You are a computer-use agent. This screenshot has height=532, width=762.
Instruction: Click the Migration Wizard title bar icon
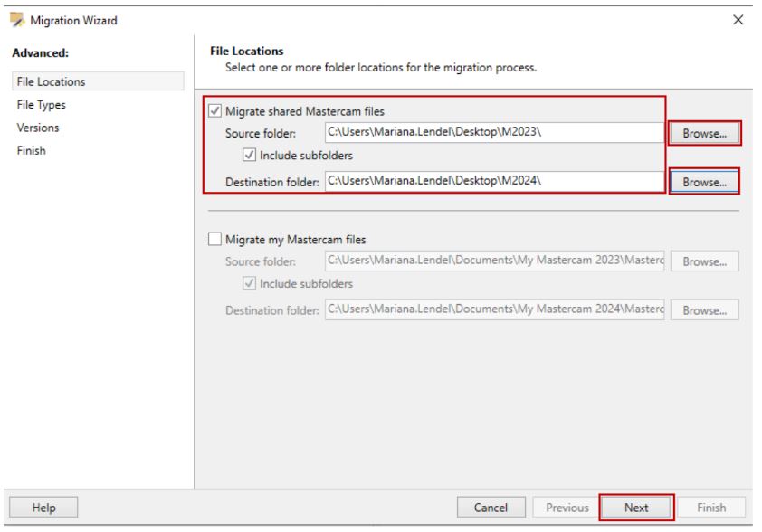click(x=17, y=20)
